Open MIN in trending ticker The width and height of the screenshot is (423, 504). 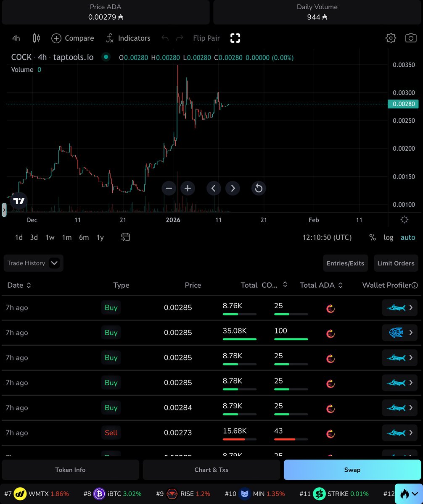tap(255, 493)
